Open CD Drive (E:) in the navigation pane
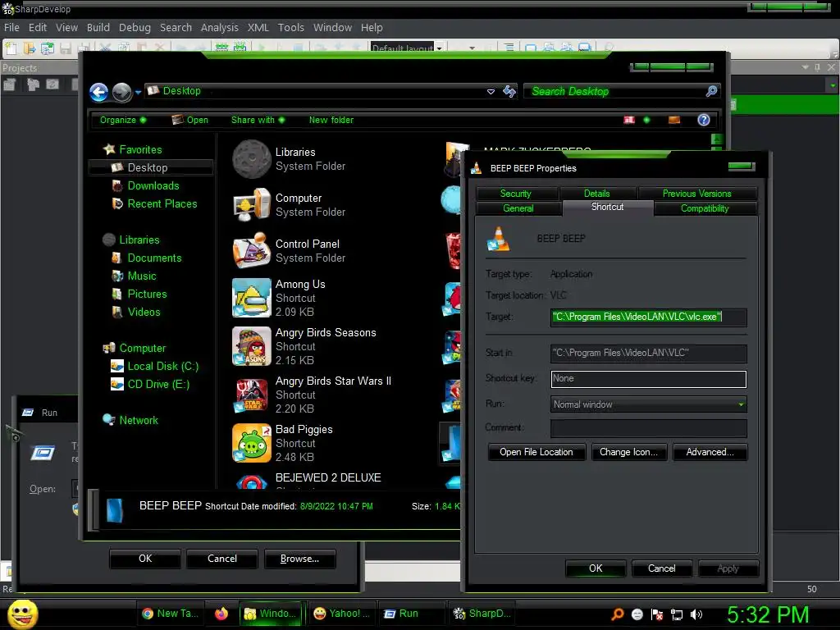The image size is (840, 630). tap(158, 385)
